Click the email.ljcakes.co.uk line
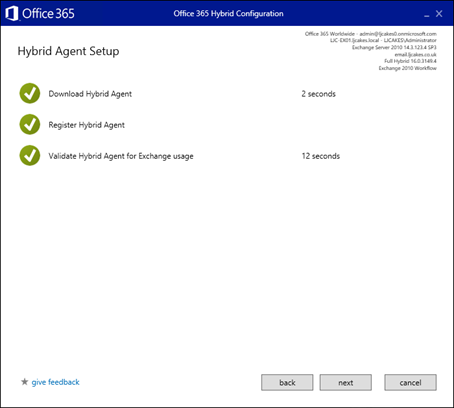The height and width of the screenshot is (408, 454). pos(415,54)
